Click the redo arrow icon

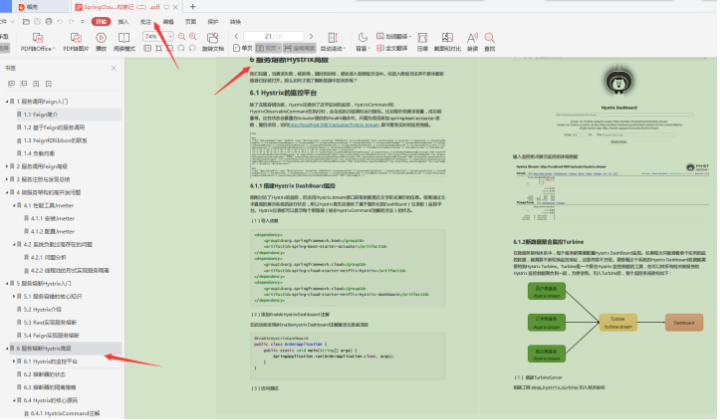pos(71,22)
